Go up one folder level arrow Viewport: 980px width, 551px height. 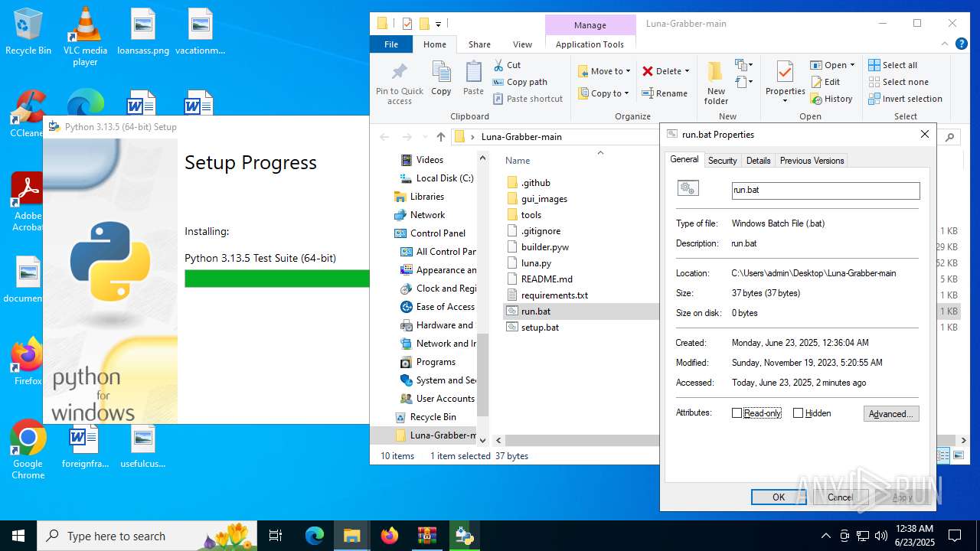tap(440, 137)
